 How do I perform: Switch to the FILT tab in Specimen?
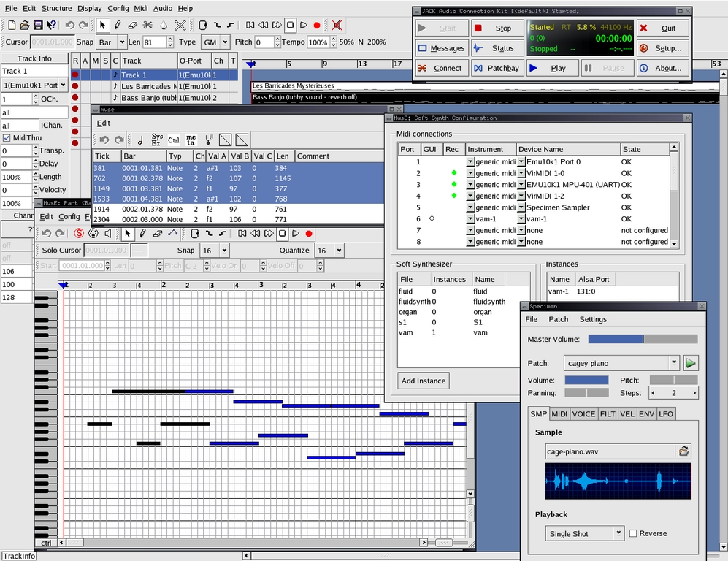coord(607,414)
